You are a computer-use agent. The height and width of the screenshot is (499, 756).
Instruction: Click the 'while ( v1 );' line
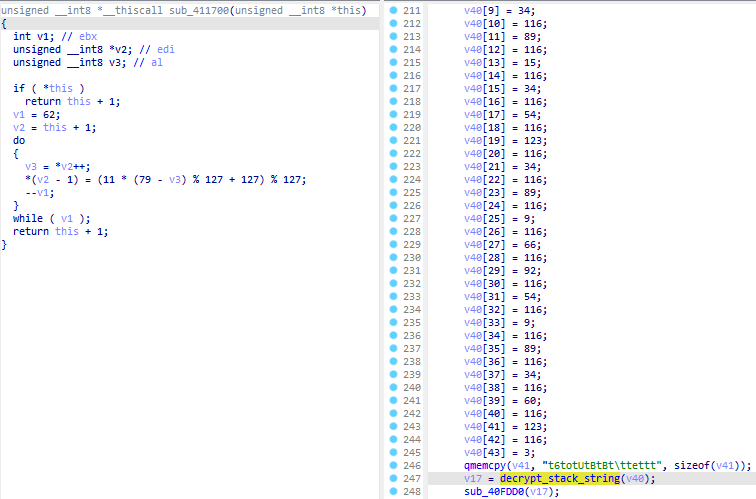click(52, 218)
